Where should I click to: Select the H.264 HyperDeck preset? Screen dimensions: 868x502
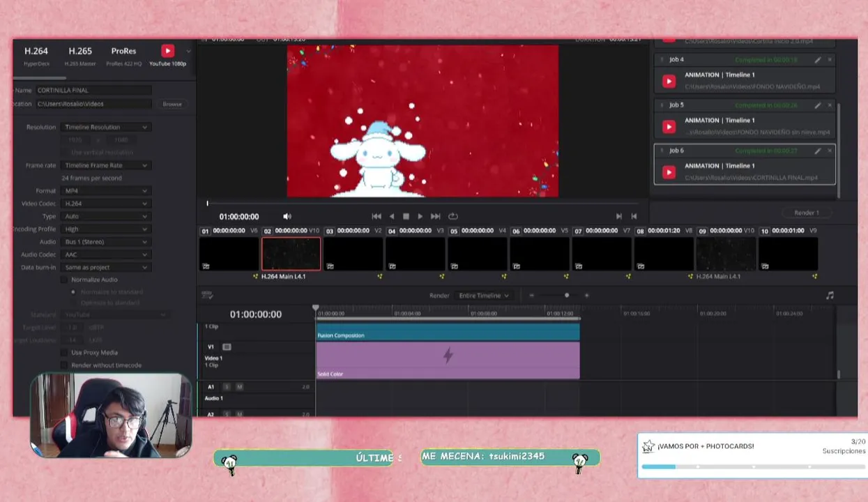pos(36,56)
